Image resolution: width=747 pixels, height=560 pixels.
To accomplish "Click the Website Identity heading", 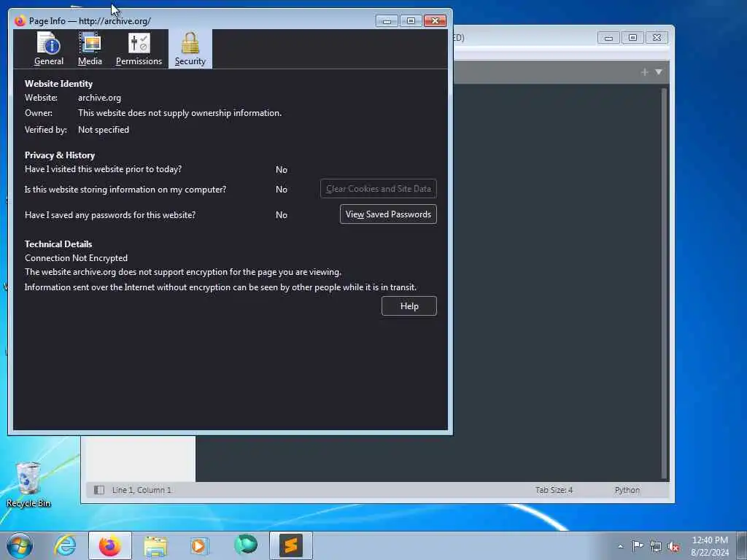I will point(58,84).
